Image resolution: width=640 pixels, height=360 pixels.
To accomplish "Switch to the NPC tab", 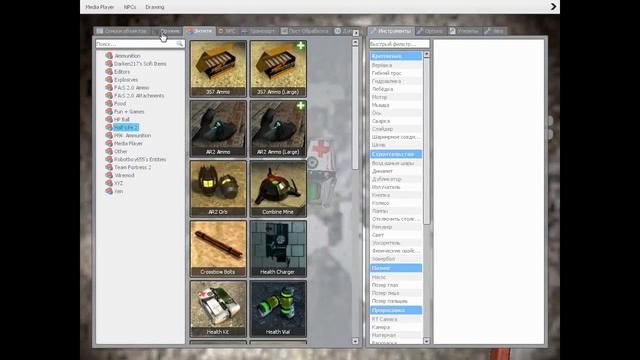I will [x=227, y=31].
